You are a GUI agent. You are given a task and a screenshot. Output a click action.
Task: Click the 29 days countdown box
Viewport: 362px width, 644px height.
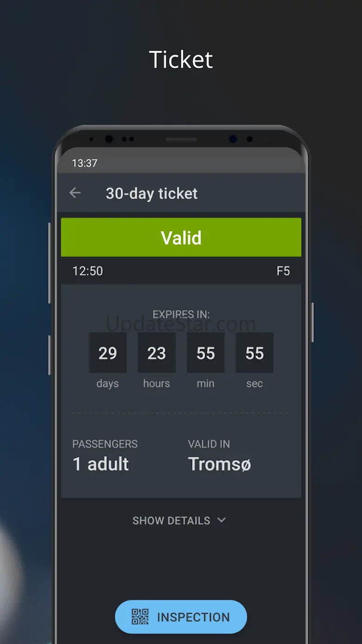coord(108,353)
